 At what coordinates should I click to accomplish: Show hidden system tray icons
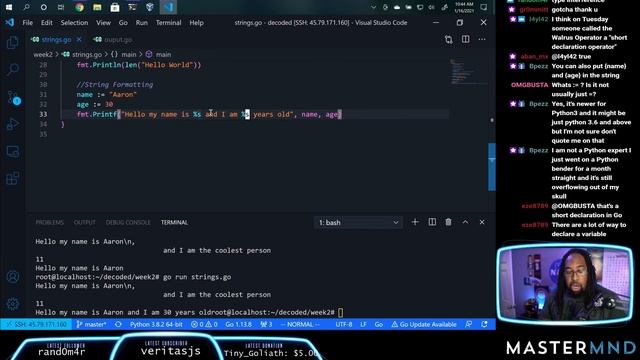[373, 7]
